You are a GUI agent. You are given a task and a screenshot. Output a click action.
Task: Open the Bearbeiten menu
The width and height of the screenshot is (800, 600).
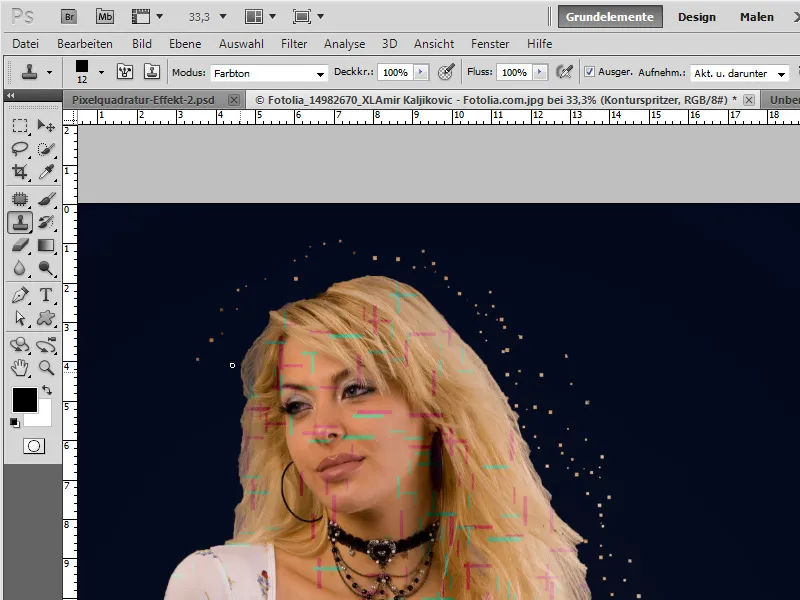(85, 44)
